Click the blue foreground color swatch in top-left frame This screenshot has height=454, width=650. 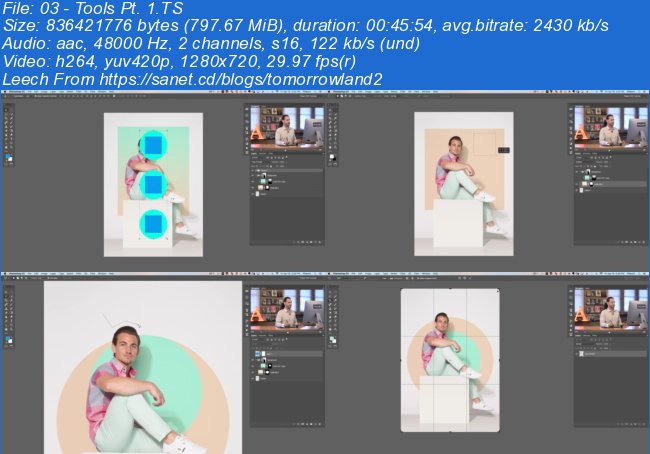click(x=7, y=157)
